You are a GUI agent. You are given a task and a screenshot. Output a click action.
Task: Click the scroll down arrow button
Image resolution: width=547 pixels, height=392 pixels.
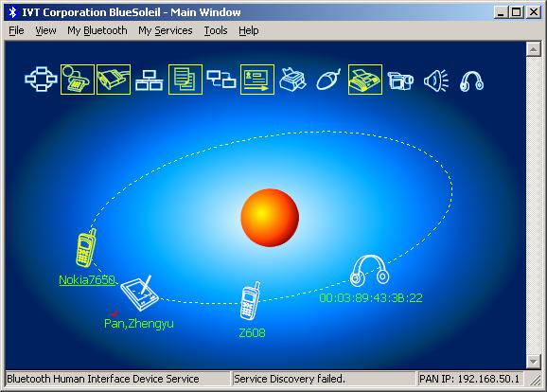pyautogui.click(x=533, y=362)
